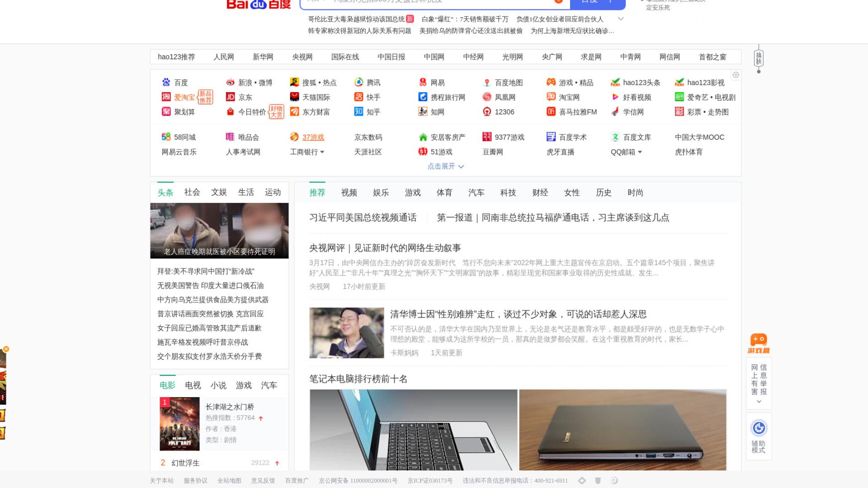Open the 人民网 top link
Image resolution: width=868 pixels, height=488 pixels.
pyautogui.click(x=224, y=57)
